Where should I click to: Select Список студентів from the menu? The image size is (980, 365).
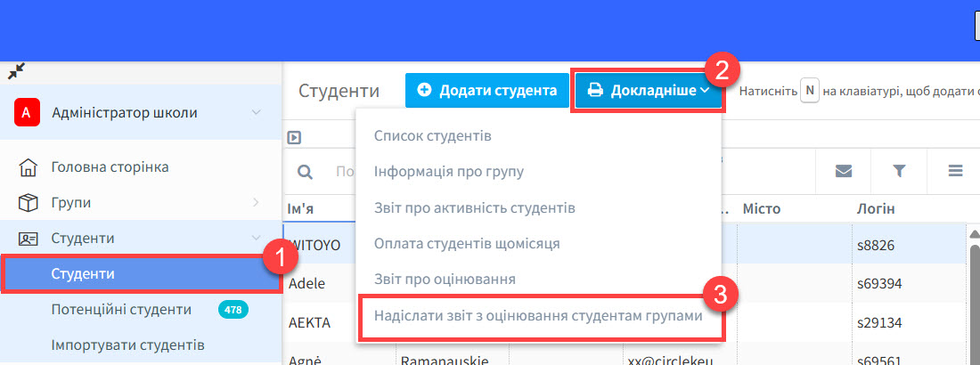point(432,136)
